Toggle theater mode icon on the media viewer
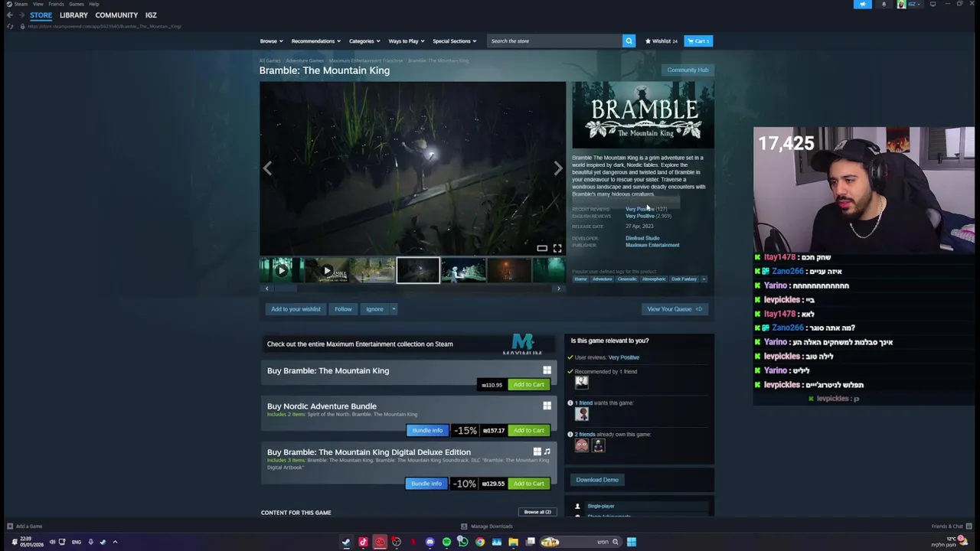This screenshot has width=980, height=551. (542, 248)
